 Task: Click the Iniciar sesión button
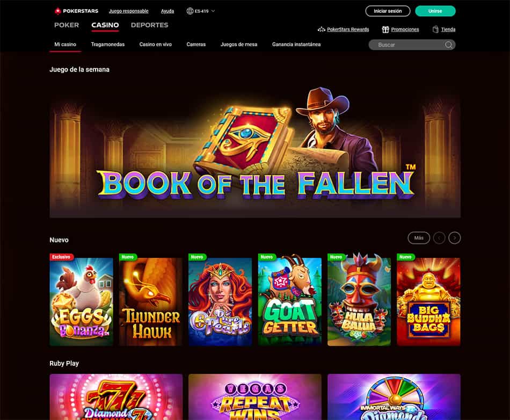coord(388,11)
